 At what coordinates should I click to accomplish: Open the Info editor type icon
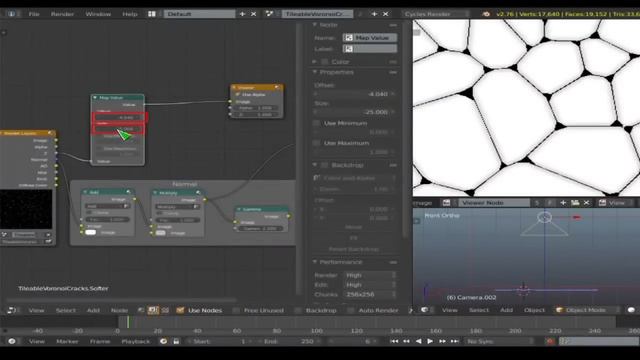tap(11, 14)
